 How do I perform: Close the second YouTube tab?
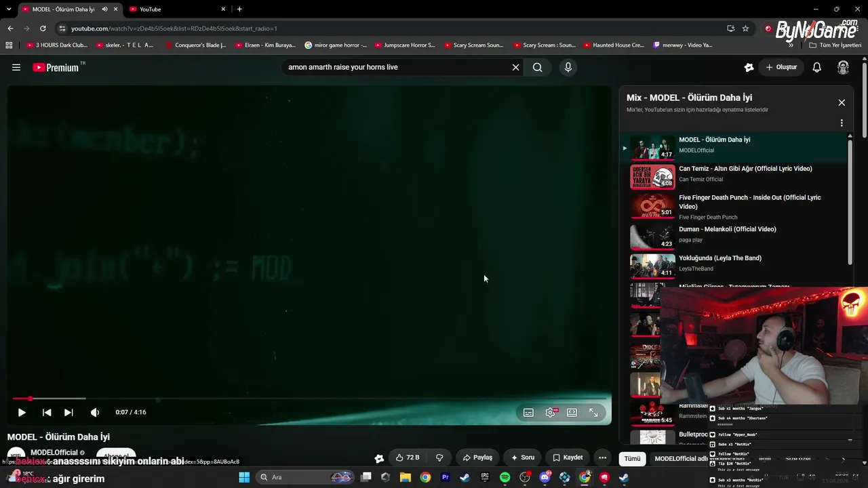(223, 9)
